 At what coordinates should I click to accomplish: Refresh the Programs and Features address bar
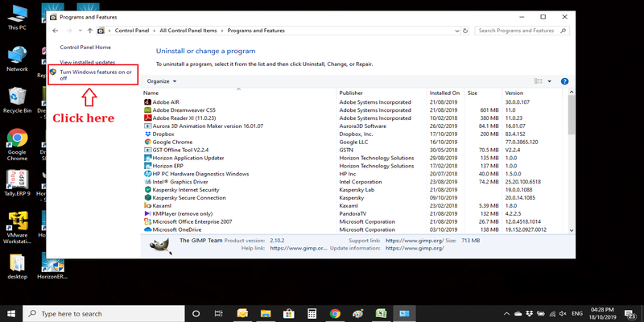[465, 31]
